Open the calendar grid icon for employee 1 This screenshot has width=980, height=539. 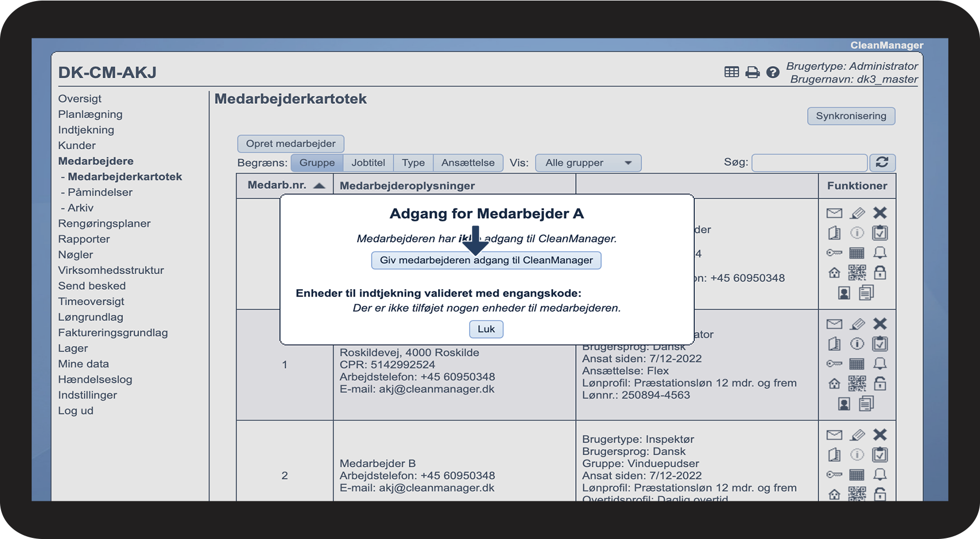click(857, 364)
